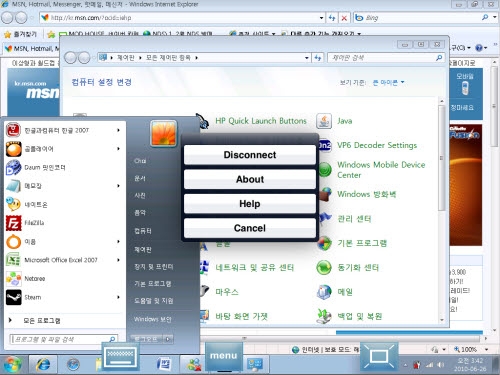Open the 큰 아이콘 view-by dropdown
This screenshot has width=500, height=375.
coord(388,82)
